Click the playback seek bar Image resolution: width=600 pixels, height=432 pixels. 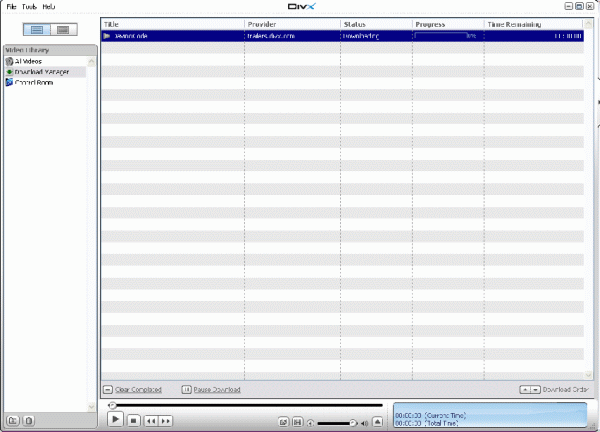tap(246, 405)
